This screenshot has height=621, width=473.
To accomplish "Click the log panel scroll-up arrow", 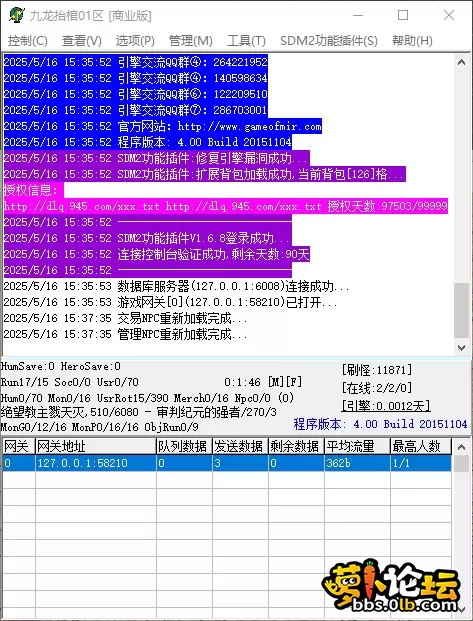I will point(461,62).
